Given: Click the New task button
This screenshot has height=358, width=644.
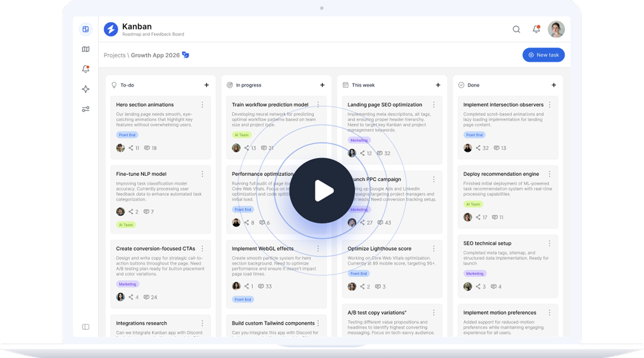Looking at the screenshot, I should click(543, 55).
